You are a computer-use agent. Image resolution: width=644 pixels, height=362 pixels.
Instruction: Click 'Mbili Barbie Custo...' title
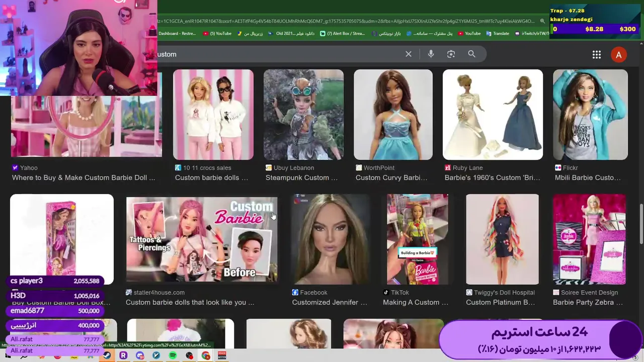pyautogui.click(x=588, y=177)
